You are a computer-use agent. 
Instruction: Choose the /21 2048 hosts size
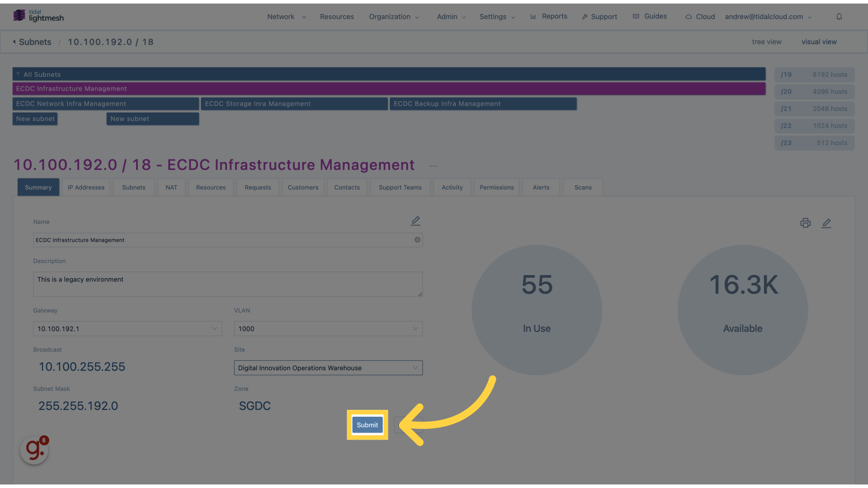pyautogui.click(x=814, y=109)
